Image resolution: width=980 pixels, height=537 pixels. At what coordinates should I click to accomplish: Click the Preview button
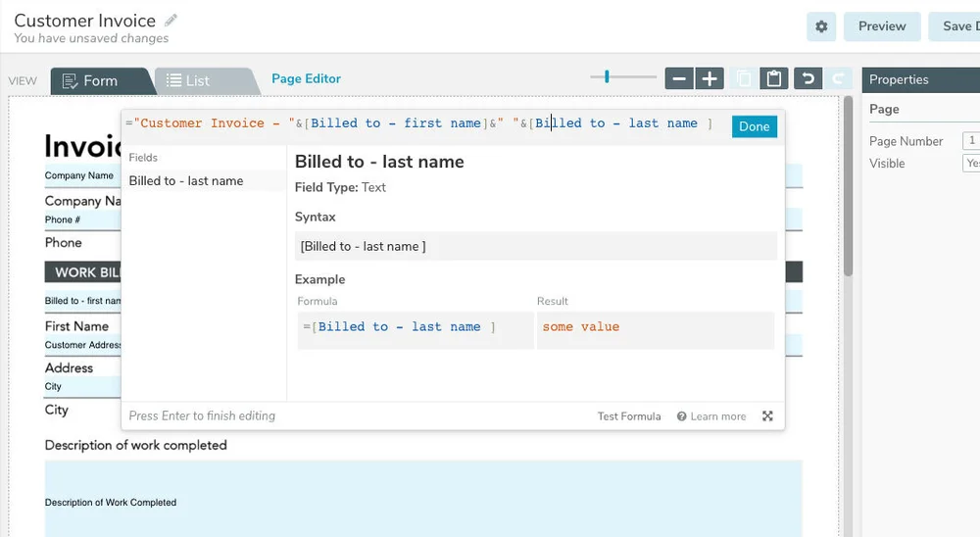coord(882,26)
